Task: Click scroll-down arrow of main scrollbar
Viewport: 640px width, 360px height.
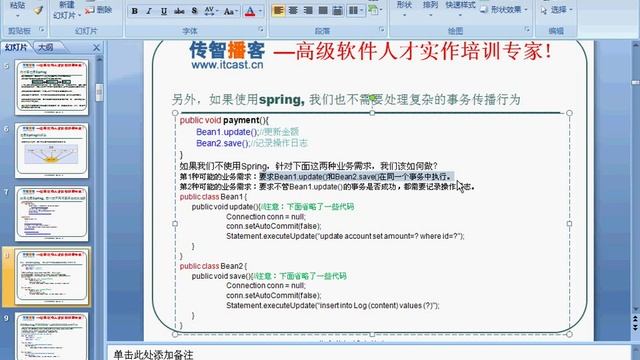Action: coord(636,309)
